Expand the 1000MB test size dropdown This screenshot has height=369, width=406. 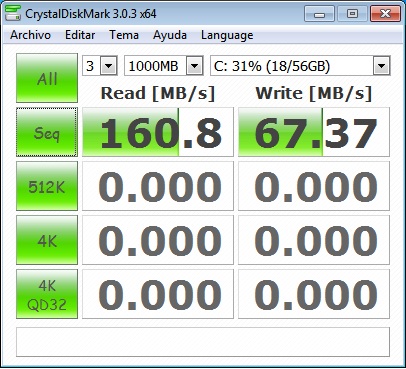pyautogui.click(x=195, y=66)
